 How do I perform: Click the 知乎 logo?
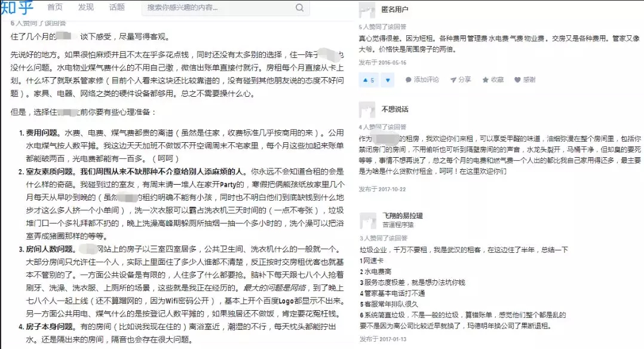(17, 7)
